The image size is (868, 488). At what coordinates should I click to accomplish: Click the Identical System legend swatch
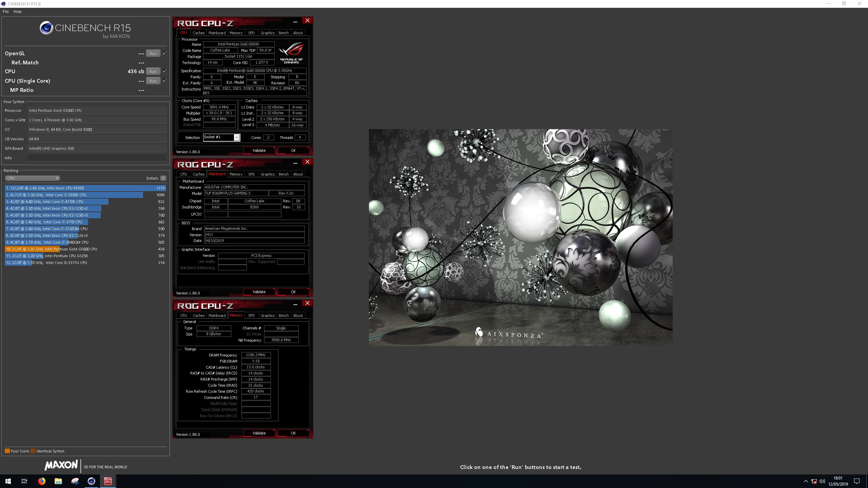[x=33, y=451]
